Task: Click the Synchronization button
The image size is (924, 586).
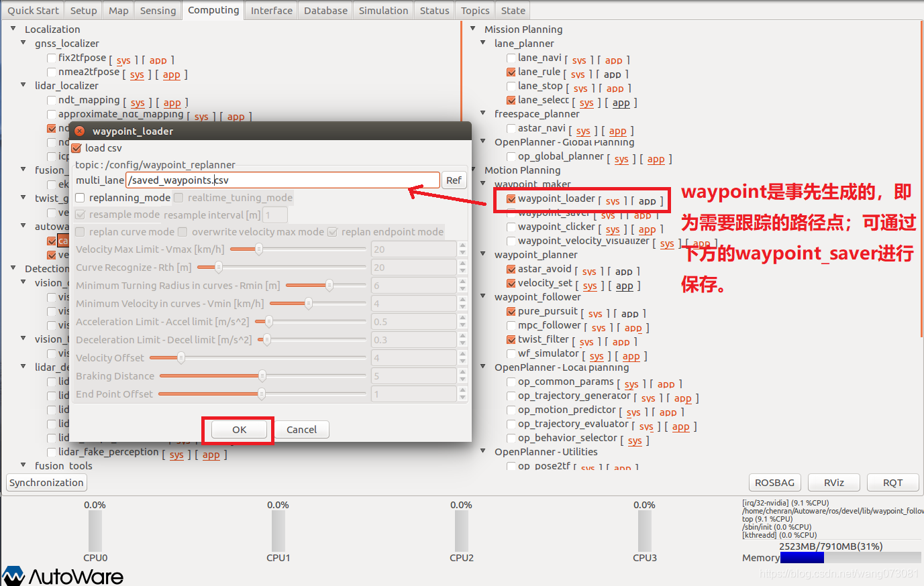Action: click(46, 483)
